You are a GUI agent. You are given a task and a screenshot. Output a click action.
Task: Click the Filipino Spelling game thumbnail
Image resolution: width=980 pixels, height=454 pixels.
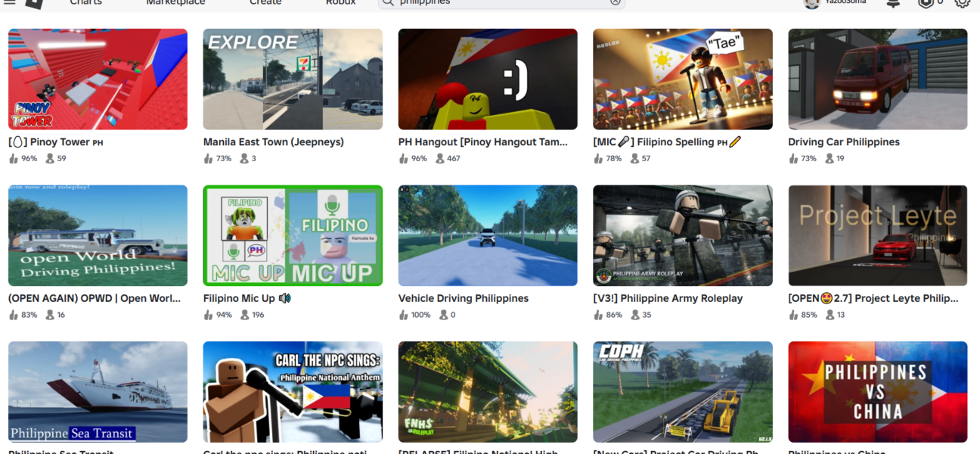tap(682, 79)
